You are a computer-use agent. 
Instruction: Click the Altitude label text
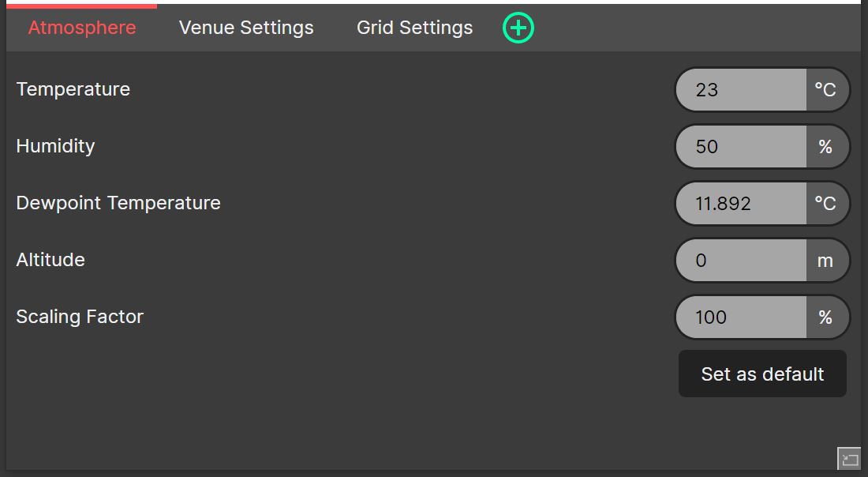tap(51, 260)
